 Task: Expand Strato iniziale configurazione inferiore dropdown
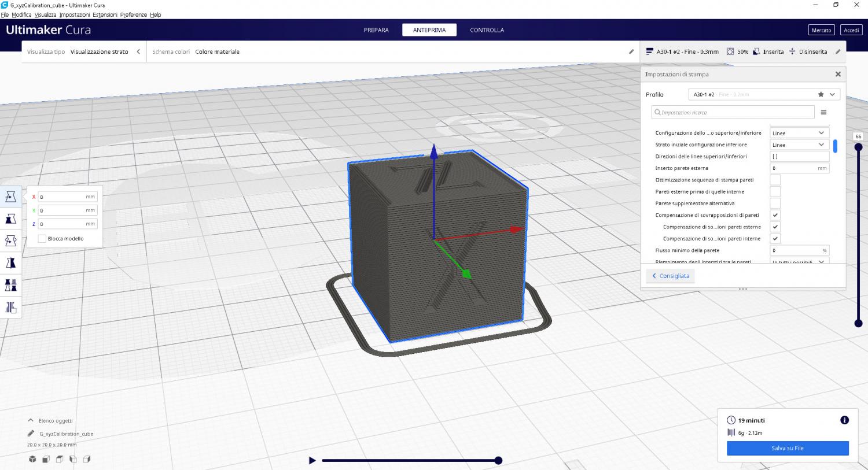point(799,145)
